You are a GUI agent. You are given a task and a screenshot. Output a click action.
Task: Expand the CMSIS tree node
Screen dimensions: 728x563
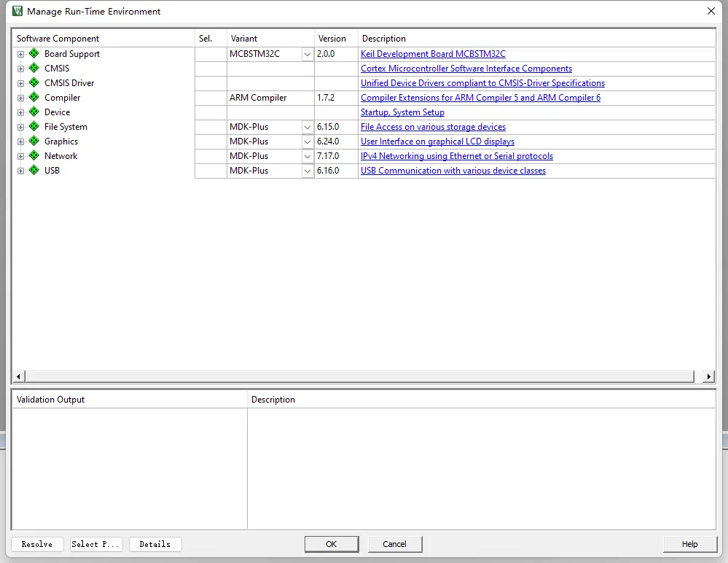point(20,69)
